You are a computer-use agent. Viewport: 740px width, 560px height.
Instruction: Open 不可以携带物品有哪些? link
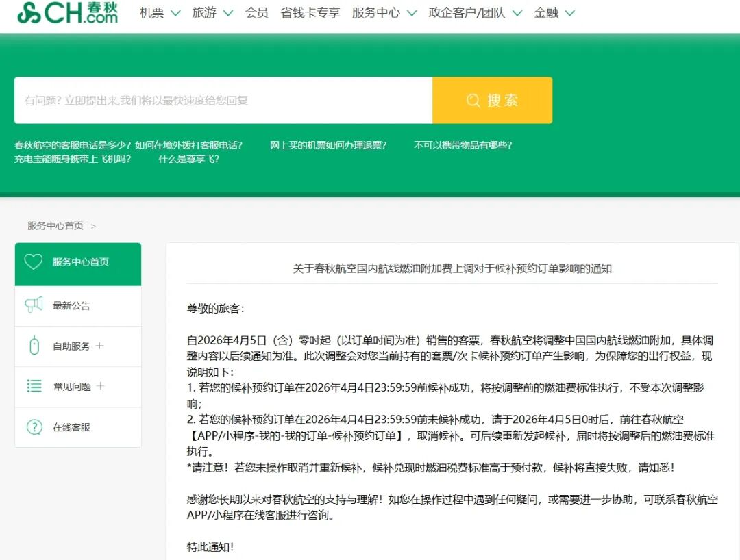point(463,145)
